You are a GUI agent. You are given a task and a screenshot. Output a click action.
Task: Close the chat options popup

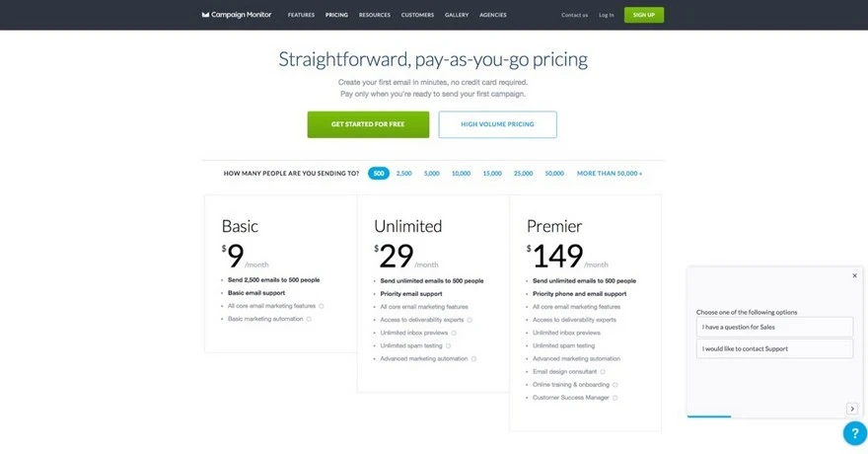[x=854, y=276]
